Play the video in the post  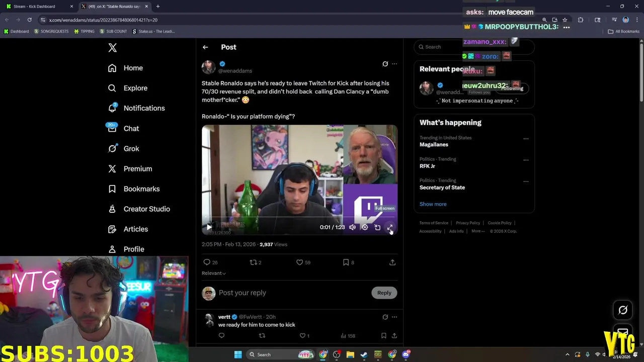coord(209,227)
